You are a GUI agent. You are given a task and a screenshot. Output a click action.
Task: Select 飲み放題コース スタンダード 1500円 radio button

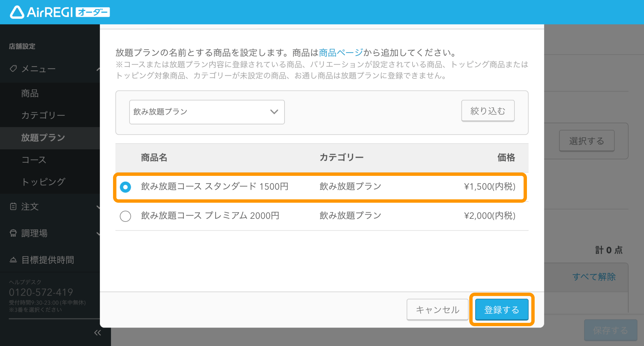[x=125, y=187]
